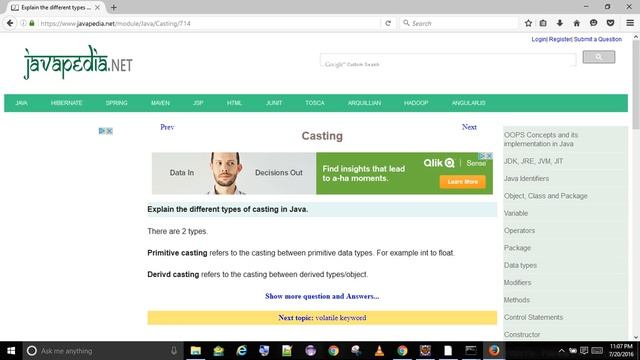The height and width of the screenshot is (360, 640).
Task: Switch to Firefox taskbar icon
Action: pos(494,351)
